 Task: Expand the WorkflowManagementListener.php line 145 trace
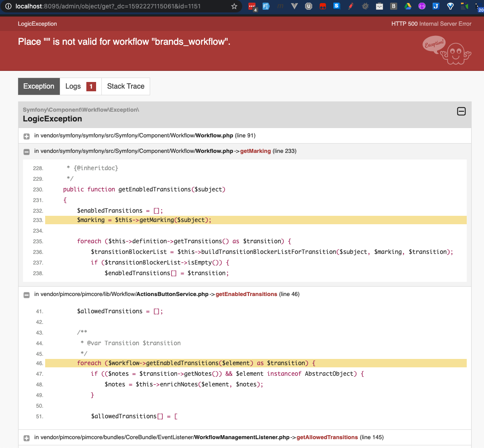27,438
